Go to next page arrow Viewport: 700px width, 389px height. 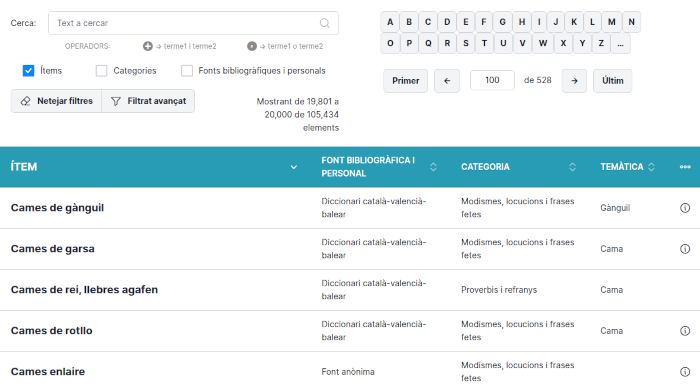(x=574, y=81)
